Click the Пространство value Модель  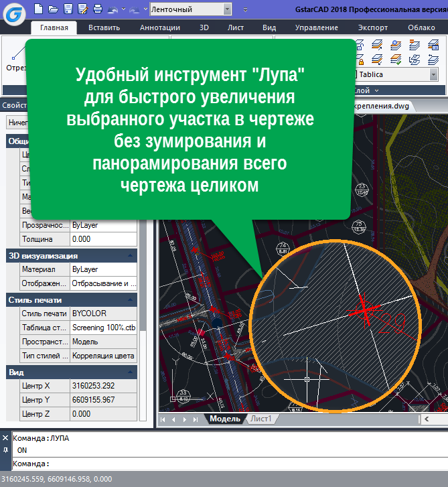[103, 342]
